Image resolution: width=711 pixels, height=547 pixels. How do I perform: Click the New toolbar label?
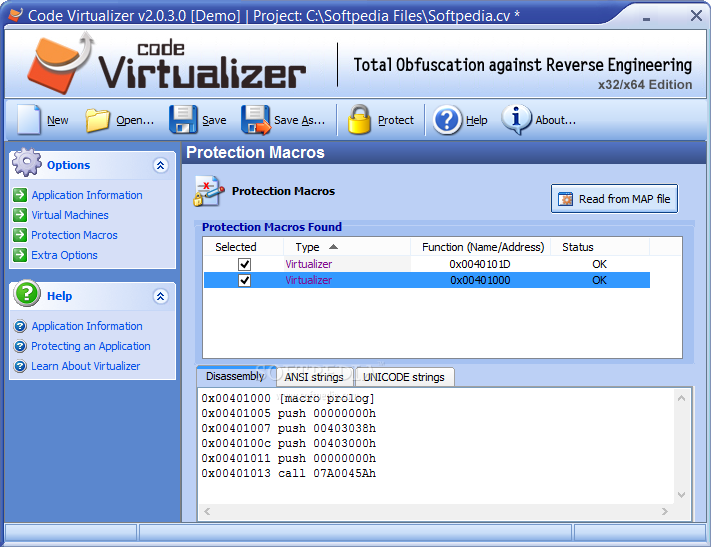click(58, 120)
